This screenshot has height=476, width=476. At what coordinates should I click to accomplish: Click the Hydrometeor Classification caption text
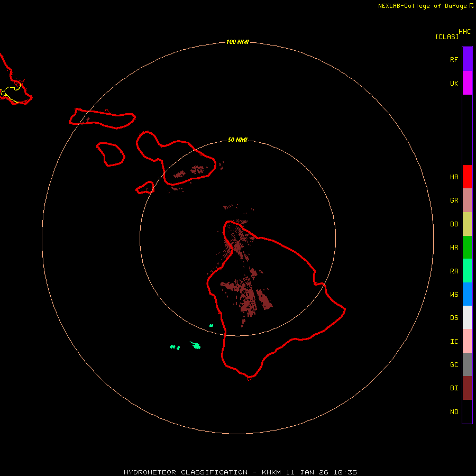(x=240, y=472)
